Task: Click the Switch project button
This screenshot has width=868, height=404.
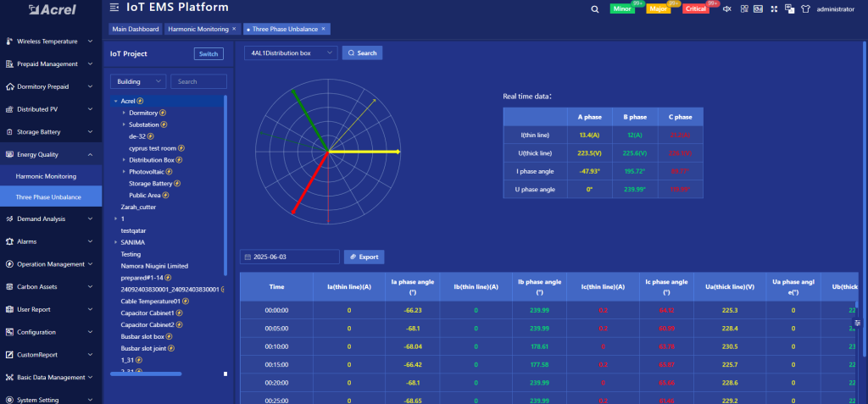Action: (209, 53)
